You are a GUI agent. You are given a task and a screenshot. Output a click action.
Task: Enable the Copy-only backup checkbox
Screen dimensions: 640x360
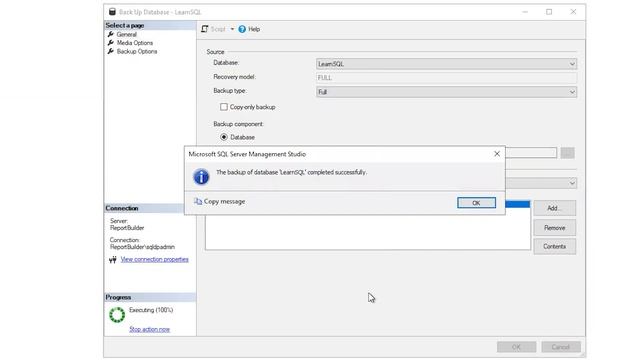(x=224, y=107)
